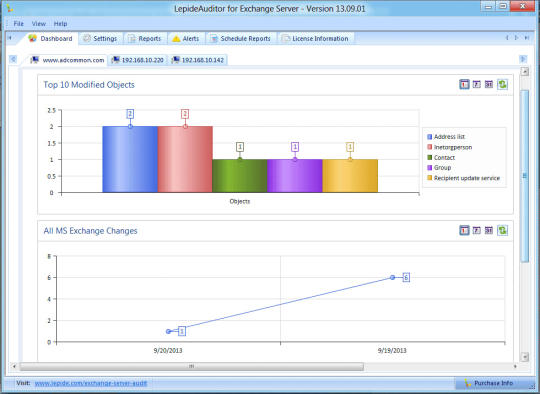
Task: Click the horizontal scrollbar right arrow
Action: tap(515, 366)
